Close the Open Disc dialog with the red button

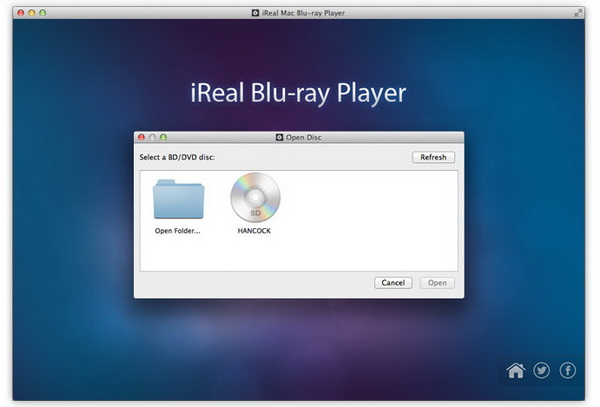pos(141,137)
